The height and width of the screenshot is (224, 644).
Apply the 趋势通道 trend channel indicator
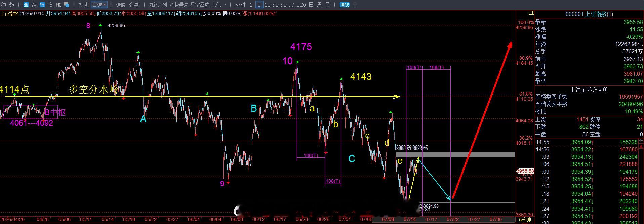(x=179, y=5)
